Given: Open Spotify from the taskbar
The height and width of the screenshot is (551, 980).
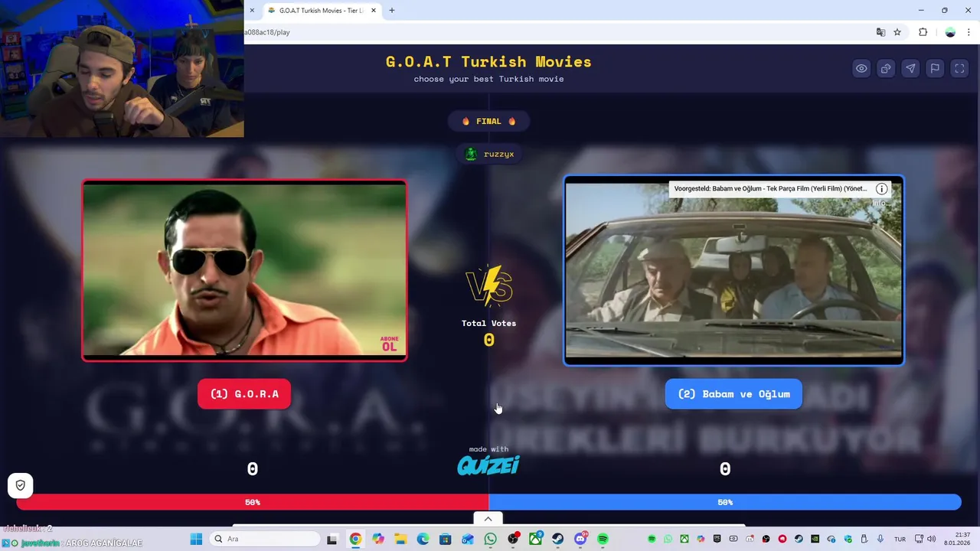Looking at the screenshot, I should (603, 539).
